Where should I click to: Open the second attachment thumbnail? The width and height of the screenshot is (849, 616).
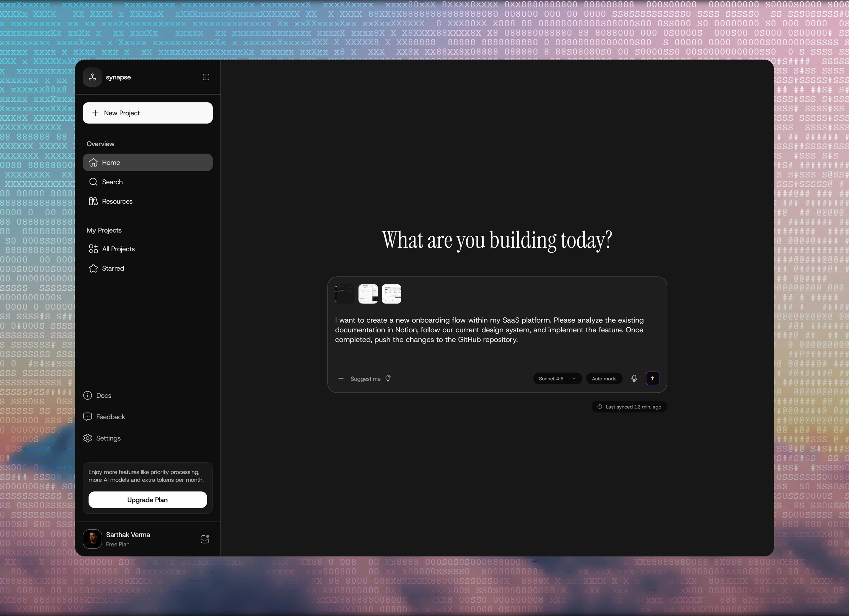(x=368, y=294)
